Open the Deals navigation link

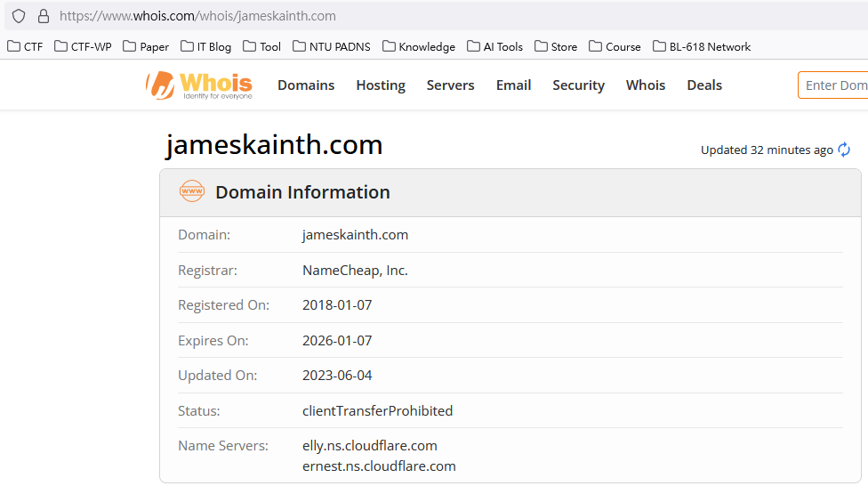704,85
